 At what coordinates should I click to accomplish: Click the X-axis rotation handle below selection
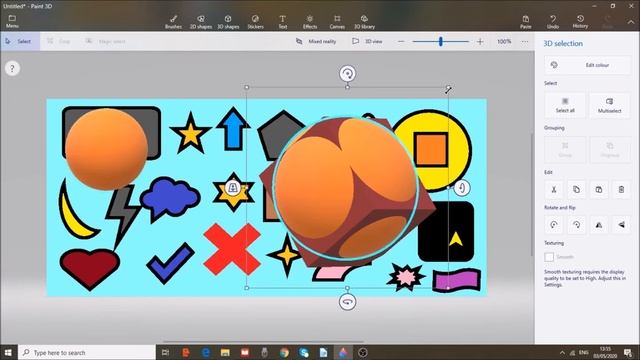click(x=347, y=302)
